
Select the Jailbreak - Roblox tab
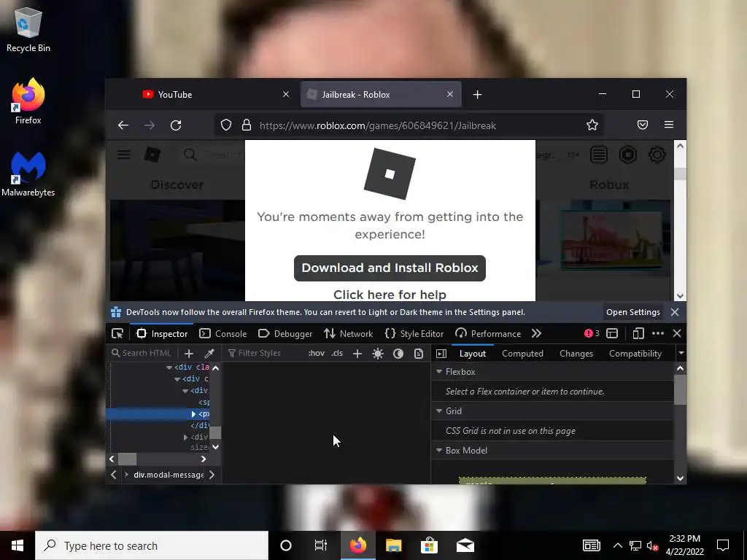click(381, 94)
